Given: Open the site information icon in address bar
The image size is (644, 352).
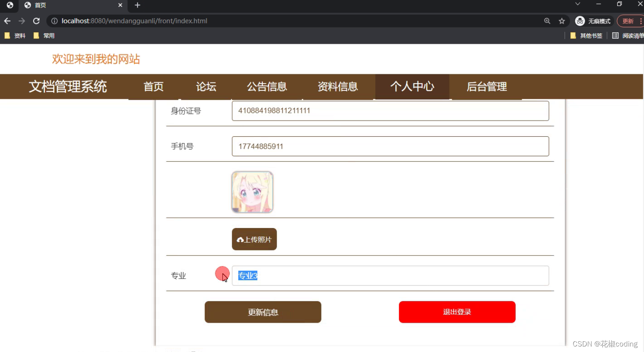Looking at the screenshot, I should (55, 20).
